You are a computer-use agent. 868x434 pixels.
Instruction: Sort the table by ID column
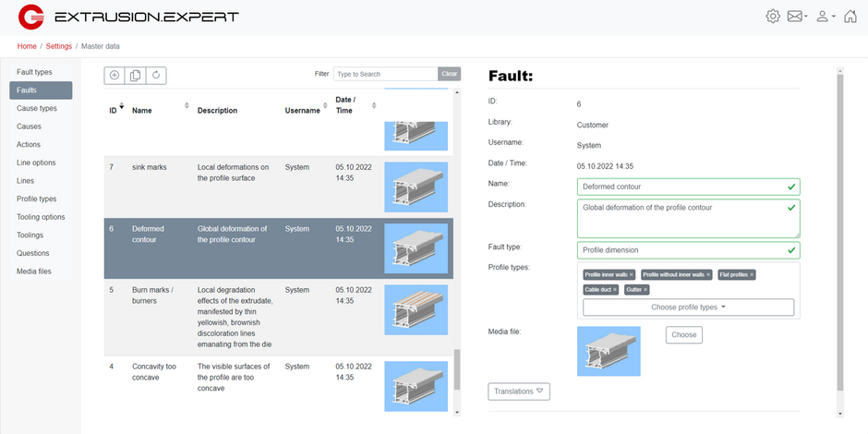[x=114, y=109]
